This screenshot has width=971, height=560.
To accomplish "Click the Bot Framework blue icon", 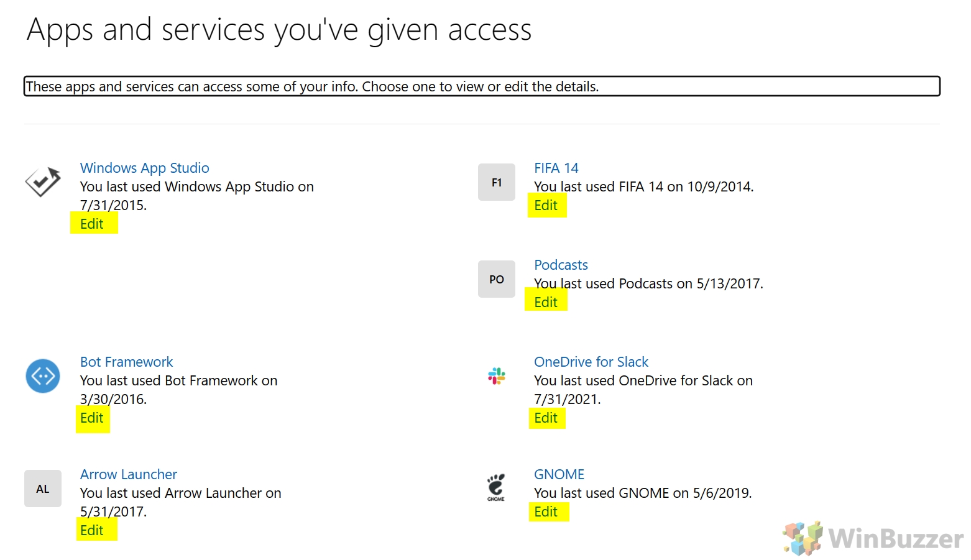I will click(x=43, y=376).
